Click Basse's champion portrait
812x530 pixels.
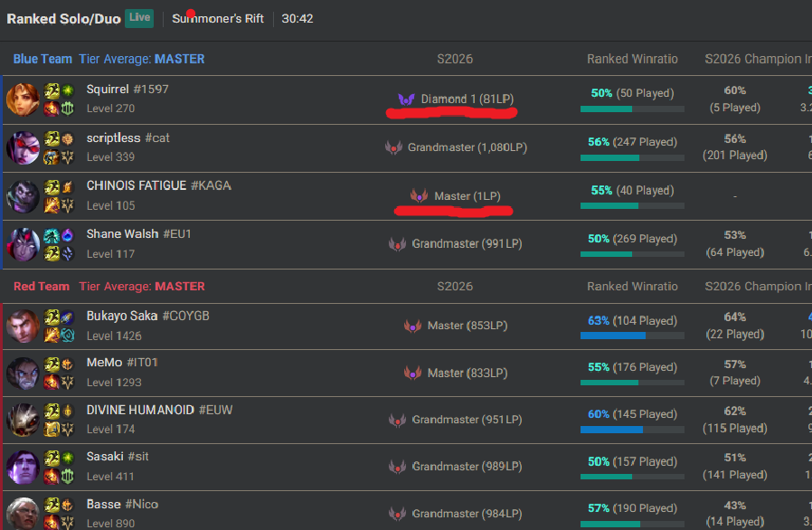point(23,513)
